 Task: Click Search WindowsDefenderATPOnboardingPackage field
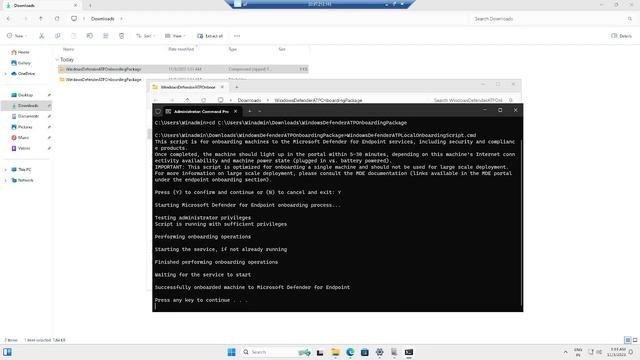click(x=473, y=100)
